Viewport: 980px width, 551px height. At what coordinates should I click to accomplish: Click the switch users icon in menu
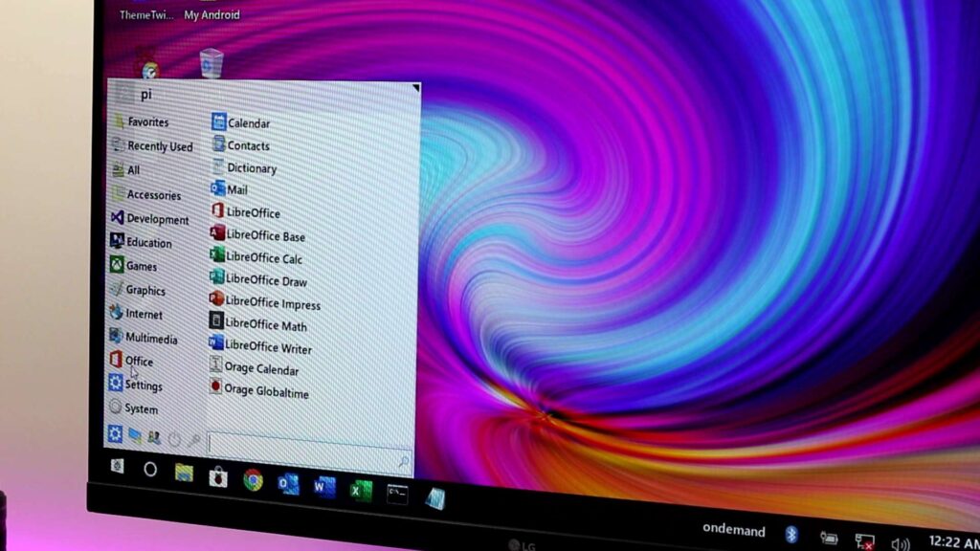click(154, 438)
